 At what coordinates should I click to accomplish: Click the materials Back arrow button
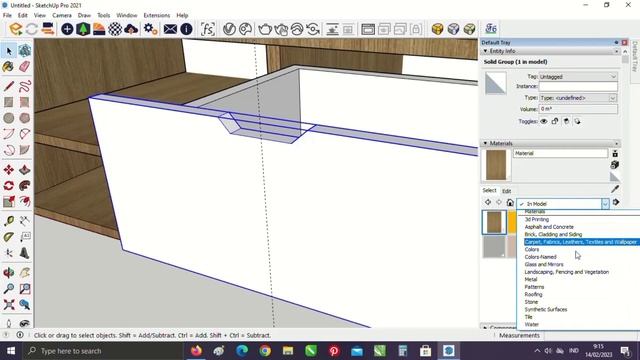coord(488,202)
